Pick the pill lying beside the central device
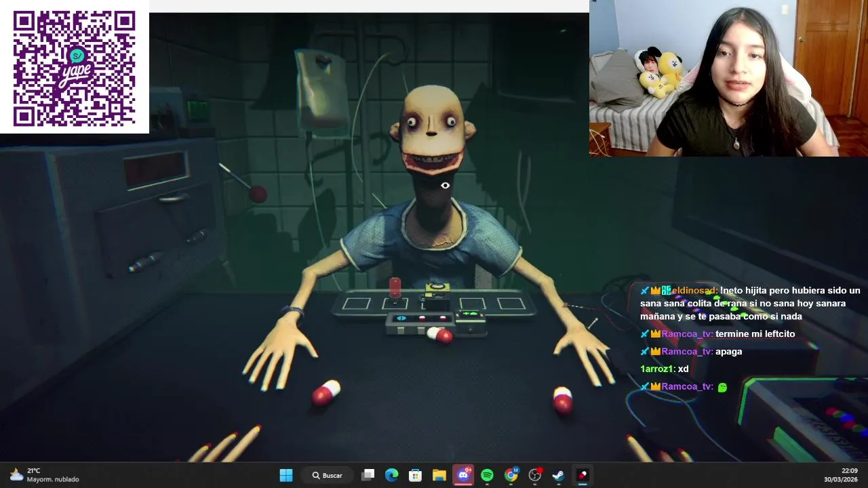Screen dimensions: 868x488 [439, 334]
